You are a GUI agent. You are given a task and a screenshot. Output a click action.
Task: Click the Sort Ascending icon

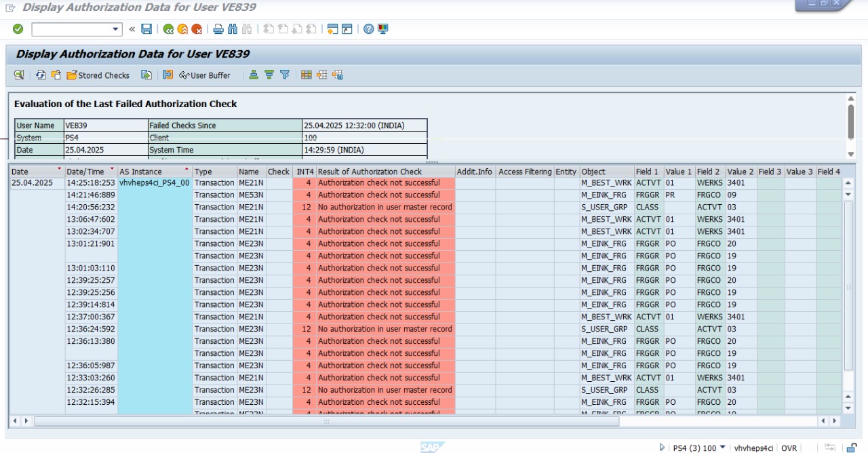click(254, 75)
